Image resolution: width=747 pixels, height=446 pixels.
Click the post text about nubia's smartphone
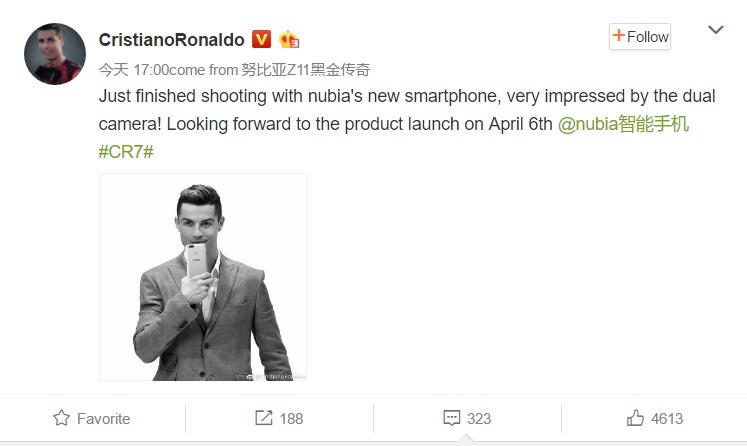400,98
